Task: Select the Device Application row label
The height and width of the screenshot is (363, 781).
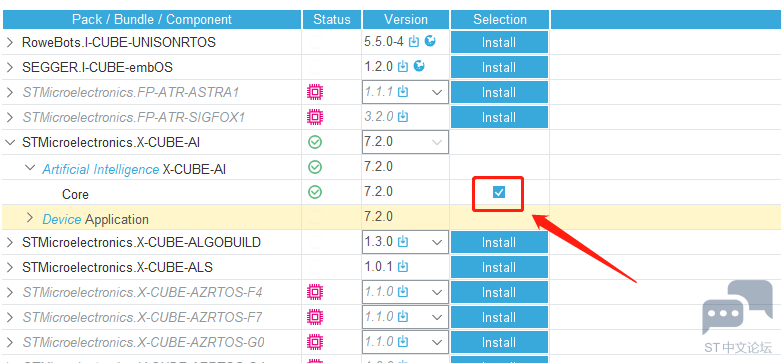Action: [96, 219]
